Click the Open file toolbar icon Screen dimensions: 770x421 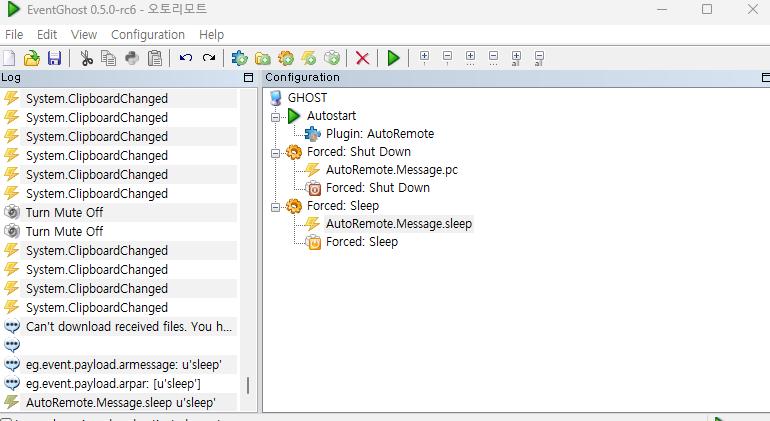(32, 58)
